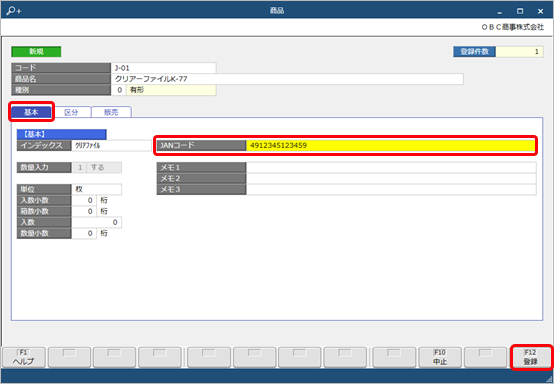Switch to the 販売 tab

[x=111, y=112]
